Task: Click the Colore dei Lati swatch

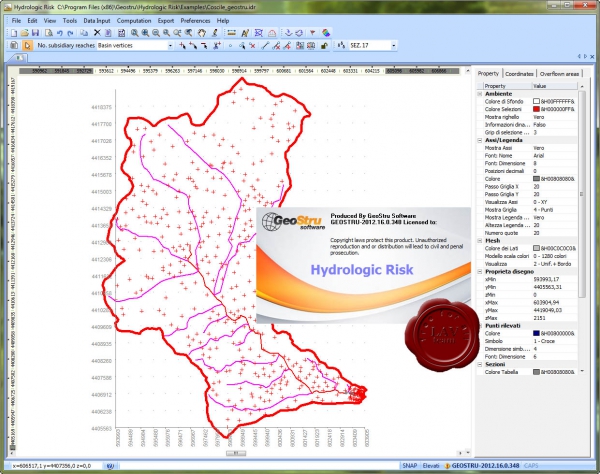Action: 536,248
